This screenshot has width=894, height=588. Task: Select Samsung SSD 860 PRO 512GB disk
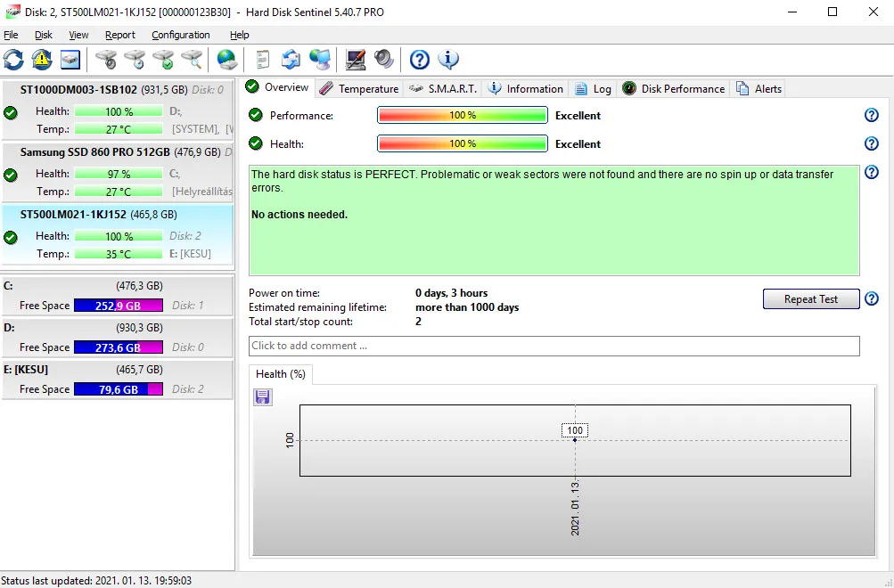[118, 171]
